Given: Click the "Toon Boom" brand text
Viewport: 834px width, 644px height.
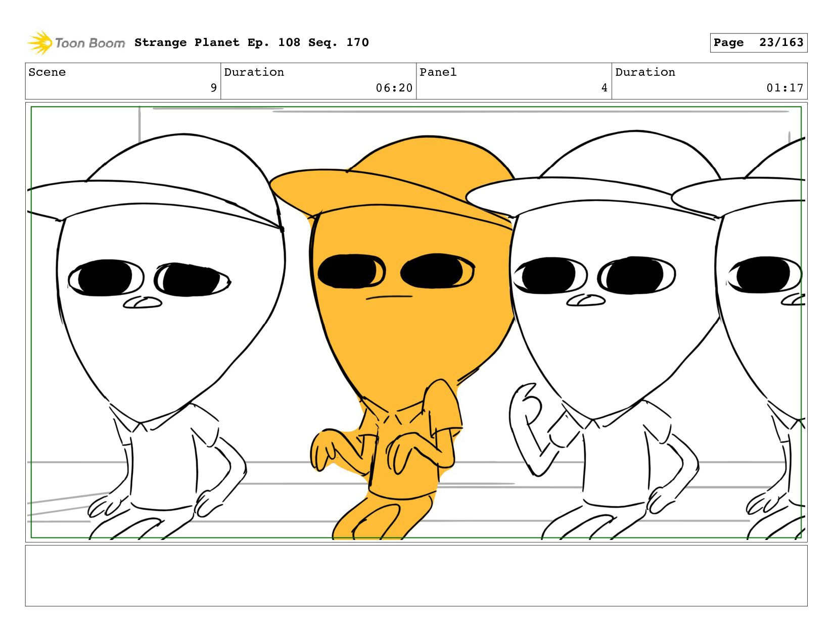Looking at the screenshot, I should 90,43.
